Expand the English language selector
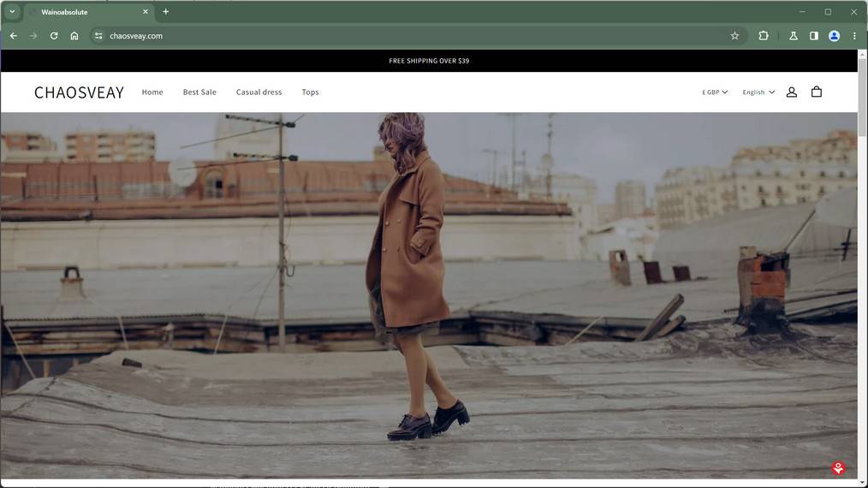Screen dimensions: 868x488 click(x=758, y=92)
